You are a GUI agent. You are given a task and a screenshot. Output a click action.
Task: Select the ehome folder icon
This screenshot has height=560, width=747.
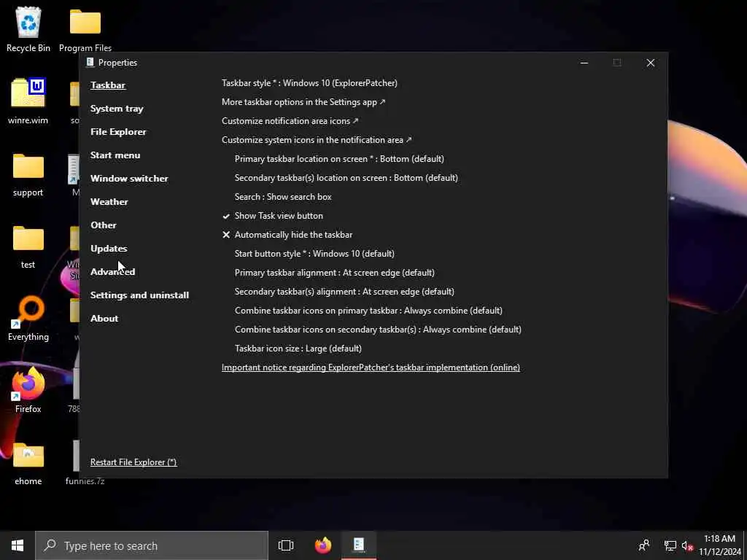pyautogui.click(x=28, y=463)
